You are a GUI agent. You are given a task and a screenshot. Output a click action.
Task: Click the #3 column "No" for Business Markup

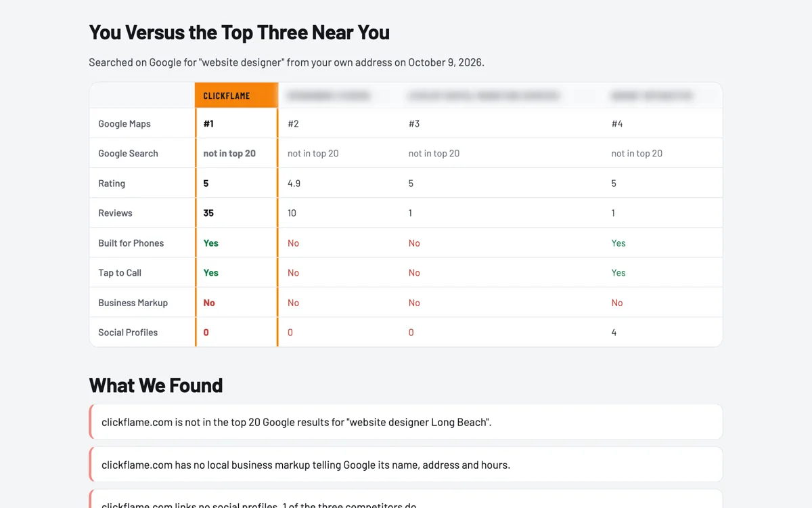414,303
